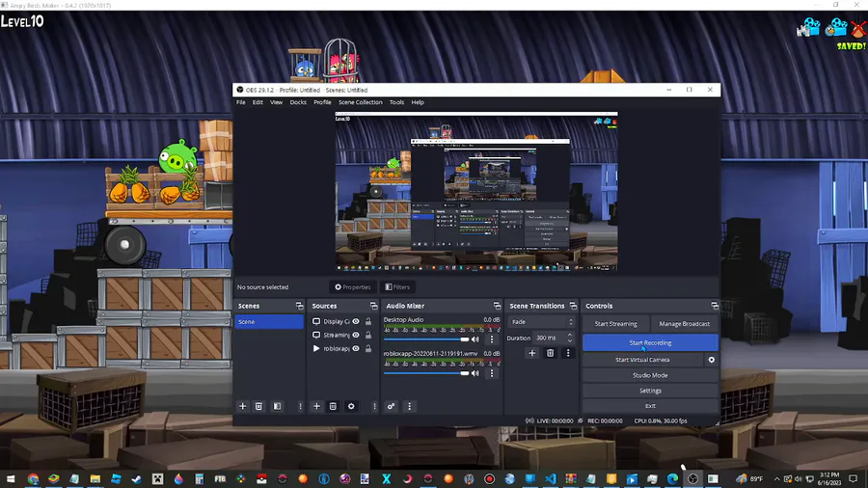Delete selected source using Sources trash icon

[x=333, y=406]
